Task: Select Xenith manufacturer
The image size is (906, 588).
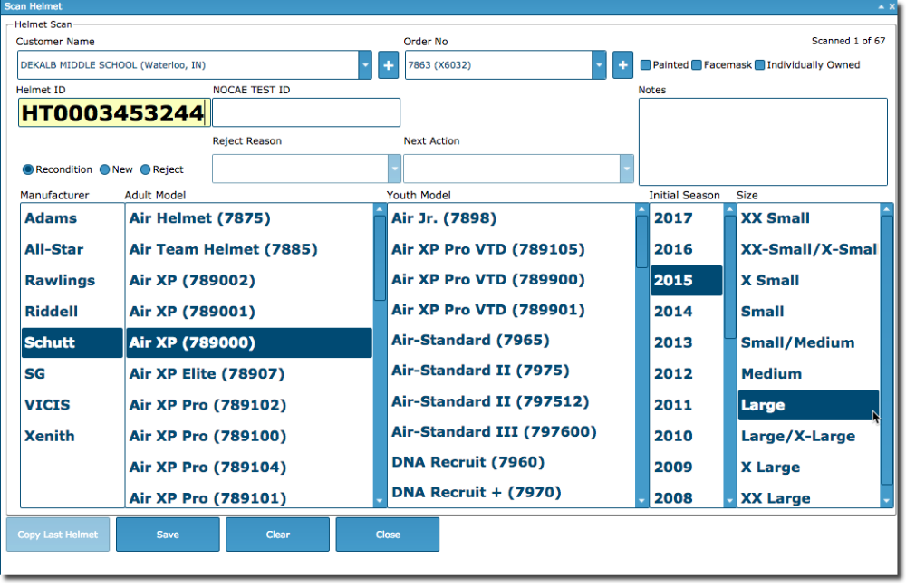Action: tap(72, 436)
